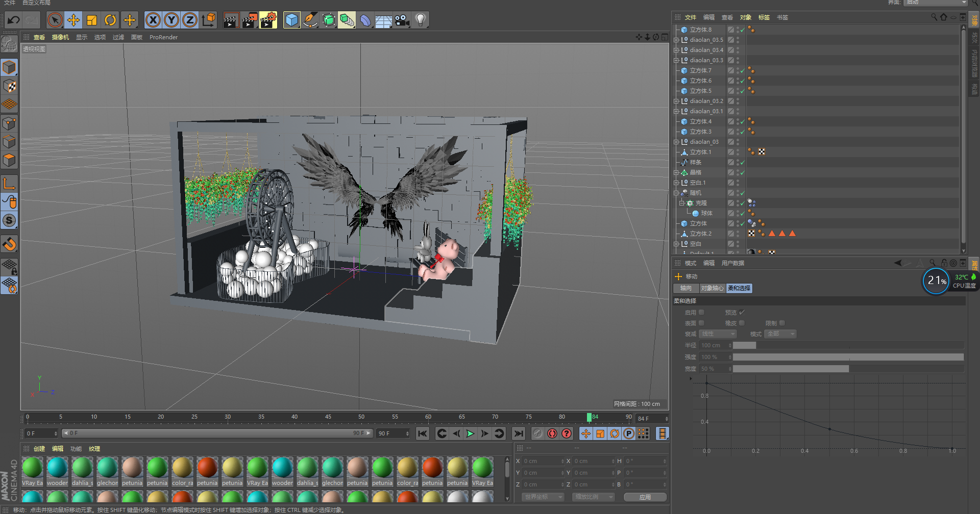Enable the S snap icon in left toolbar
The width and height of the screenshot is (980, 514).
(x=9, y=221)
